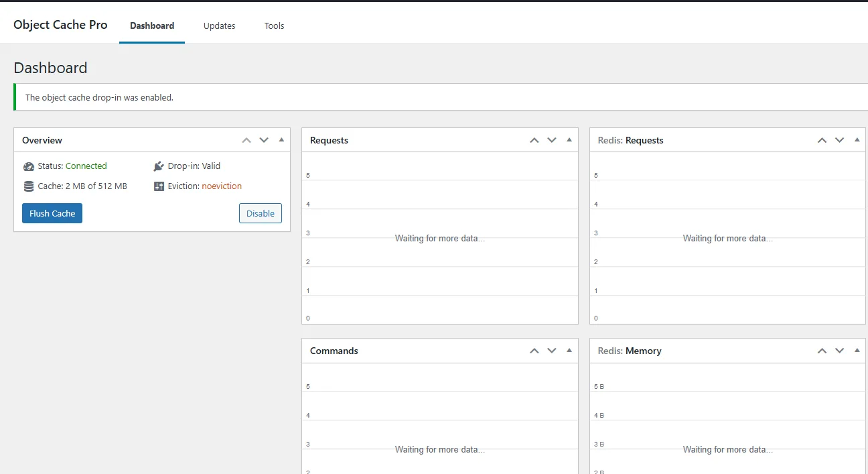
Task: Toggle the Redis Memory panel triangle
Action: (857, 351)
